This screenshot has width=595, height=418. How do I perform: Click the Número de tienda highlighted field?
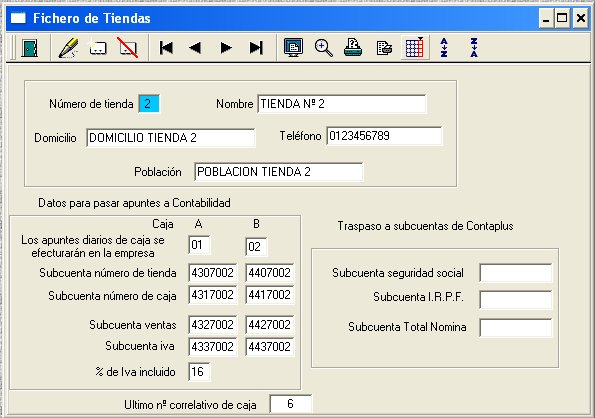click(149, 104)
